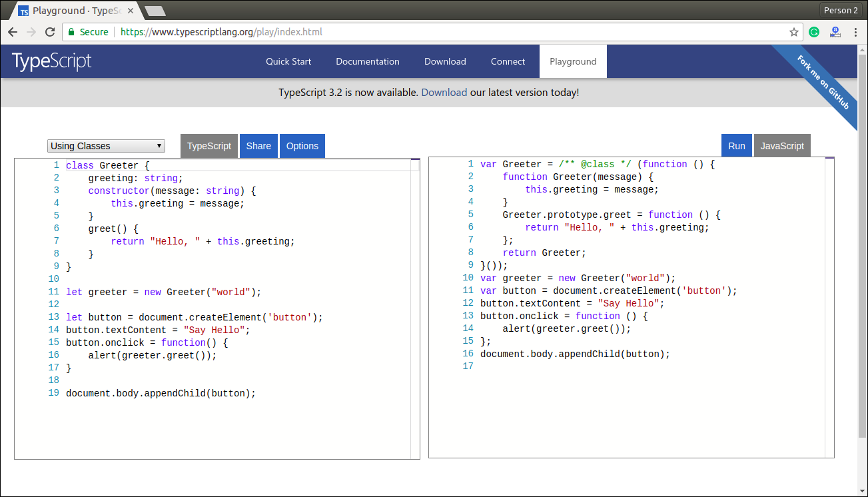Open Quick Start in navigation
This screenshot has width=868, height=497.
288,61
